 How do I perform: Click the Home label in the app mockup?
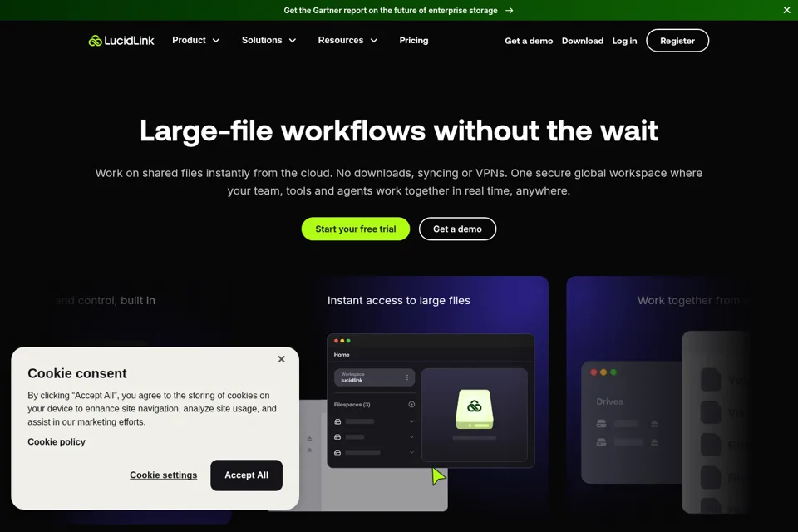point(342,355)
